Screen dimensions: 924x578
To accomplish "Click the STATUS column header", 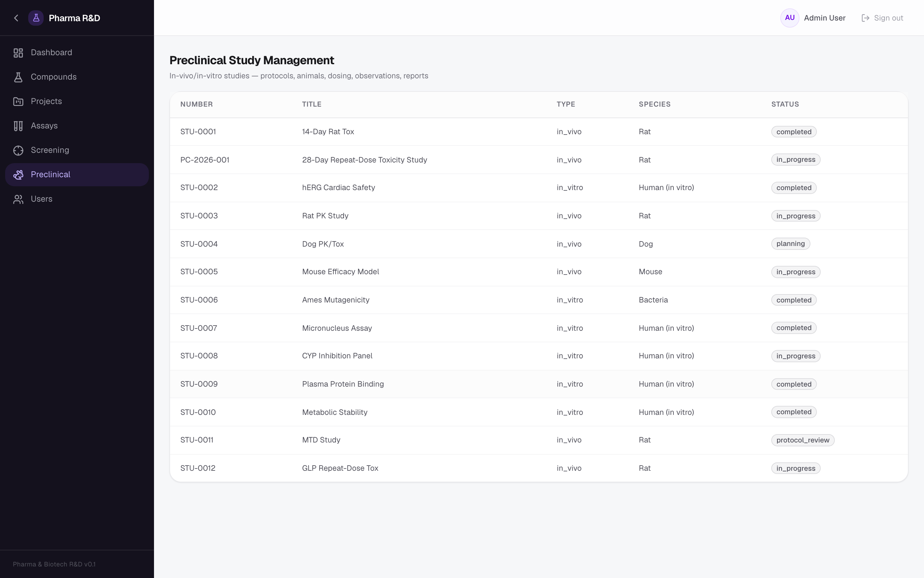I will point(785,104).
